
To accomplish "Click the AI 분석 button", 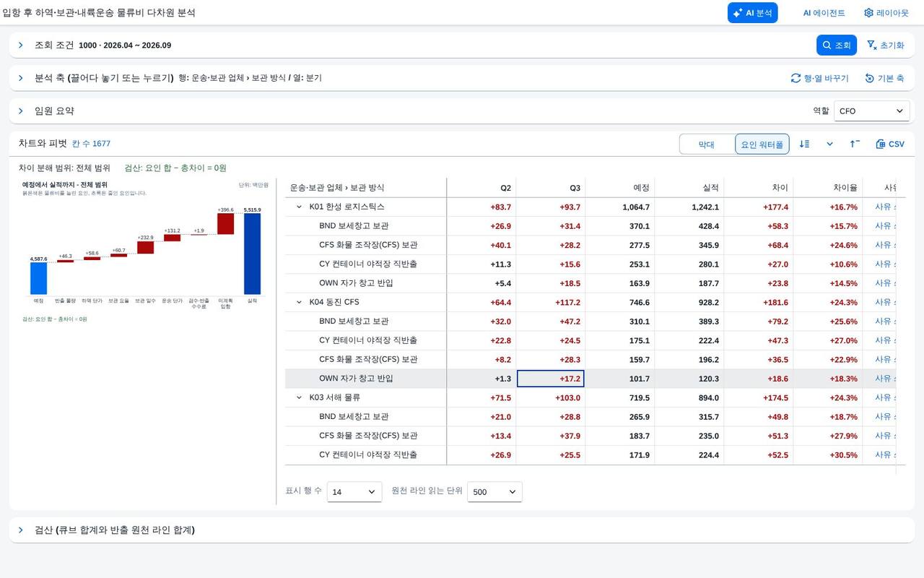I will tap(752, 12).
